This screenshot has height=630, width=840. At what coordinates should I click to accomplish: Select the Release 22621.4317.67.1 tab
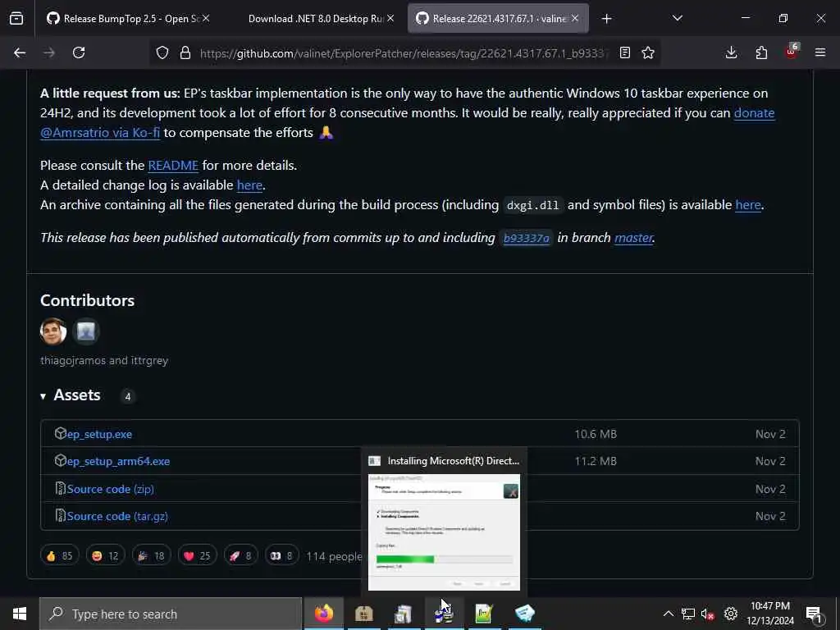(x=492, y=18)
